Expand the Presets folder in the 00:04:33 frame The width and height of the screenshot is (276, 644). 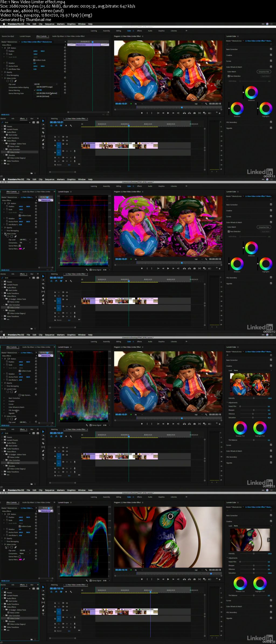pos(2,592)
